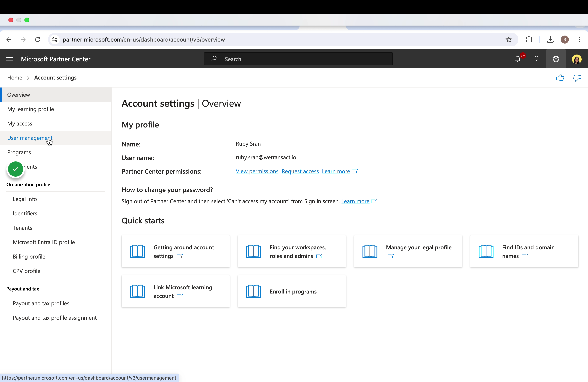Click the thumbs down feedback icon

[x=577, y=78]
